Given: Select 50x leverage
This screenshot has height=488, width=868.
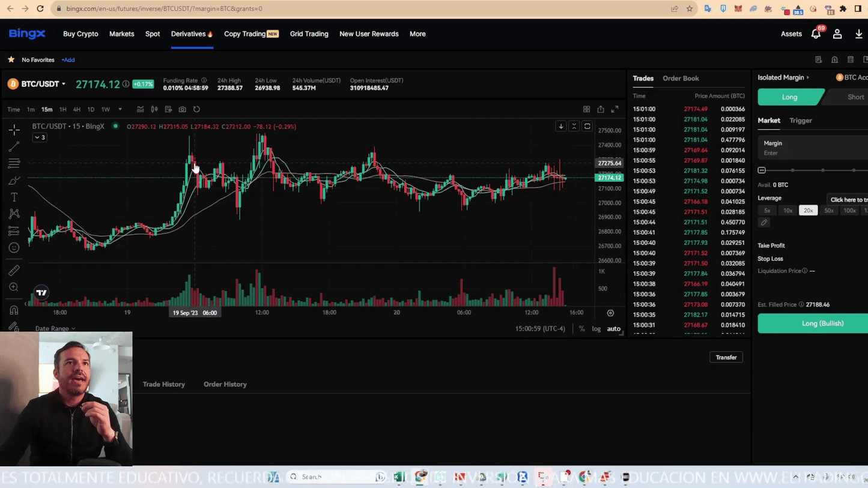Looking at the screenshot, I should [x=829, y=211].
